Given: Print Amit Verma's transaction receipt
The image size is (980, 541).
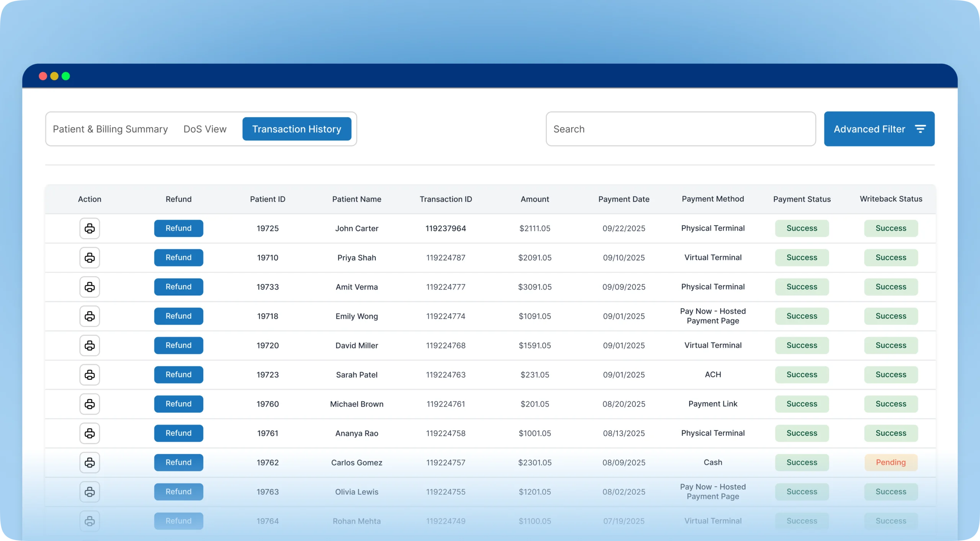Looking at the screenshot, I should [x=90, y=287].
